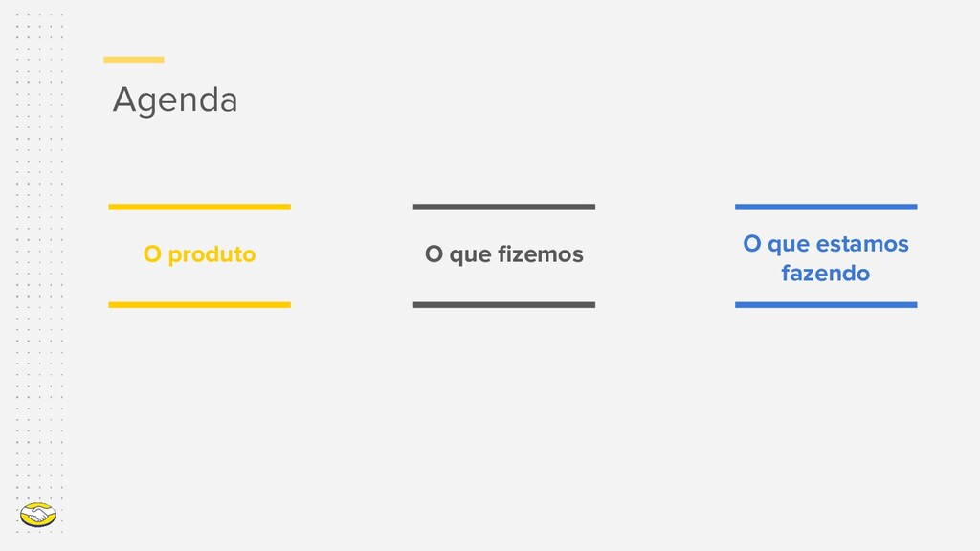The width and height of the screenshot is (980, 551).
Task: Click the word "que" in the gray heading
Action: [x=470, y=255]
